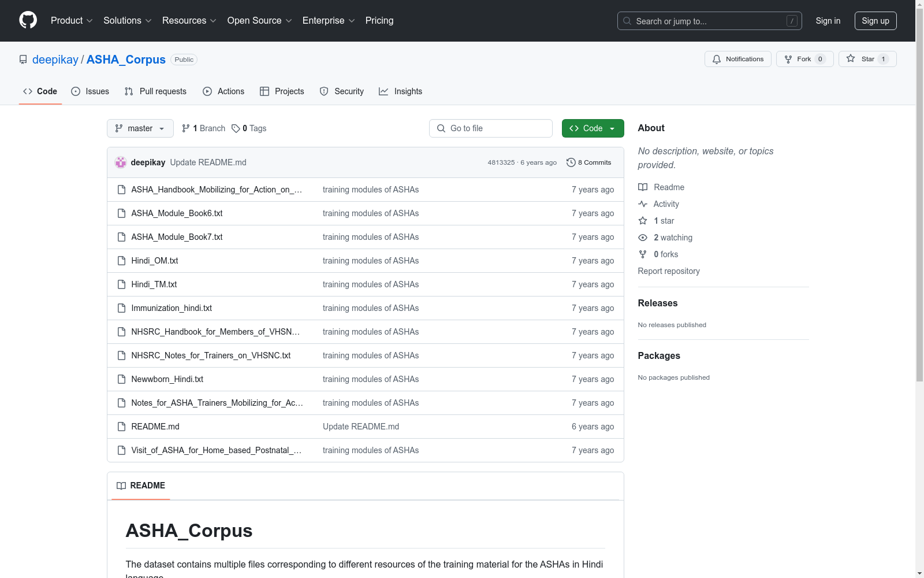
Task: Click the bell icon in Notifications button
Action: point(717,59)
